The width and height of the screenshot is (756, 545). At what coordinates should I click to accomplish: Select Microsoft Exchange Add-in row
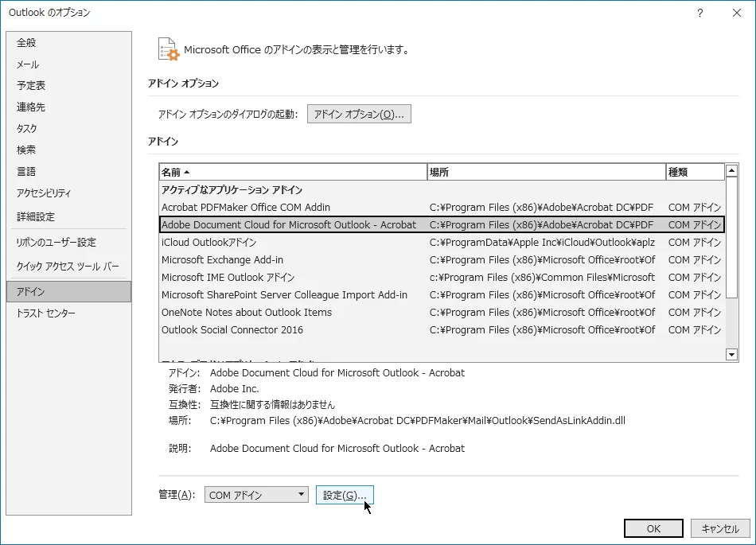(x=442, y=259)
